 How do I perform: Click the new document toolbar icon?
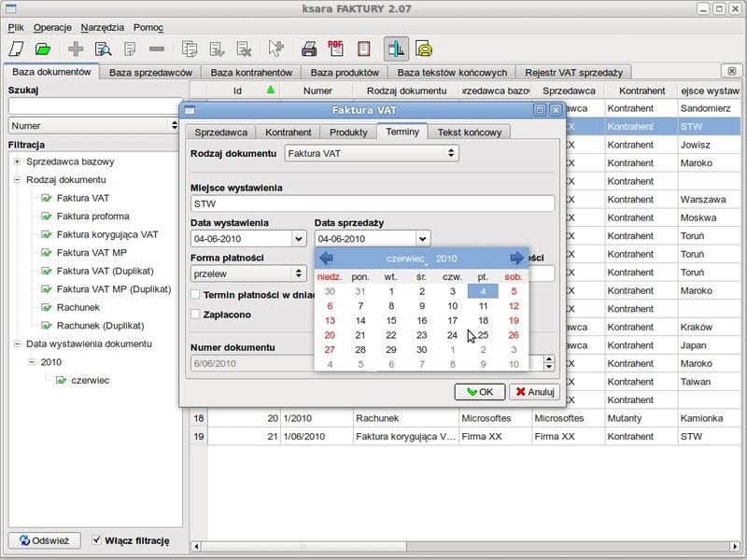tap(16, 49)
